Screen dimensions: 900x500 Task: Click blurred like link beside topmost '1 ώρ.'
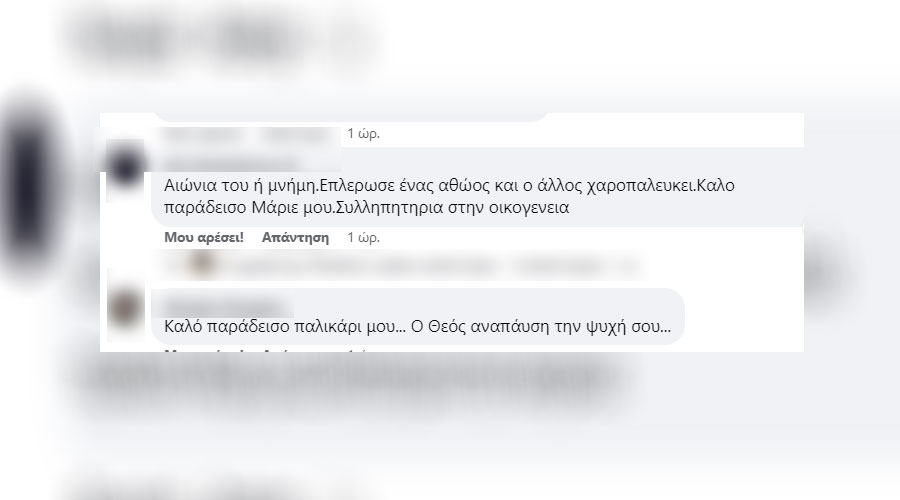pos(203,134)
